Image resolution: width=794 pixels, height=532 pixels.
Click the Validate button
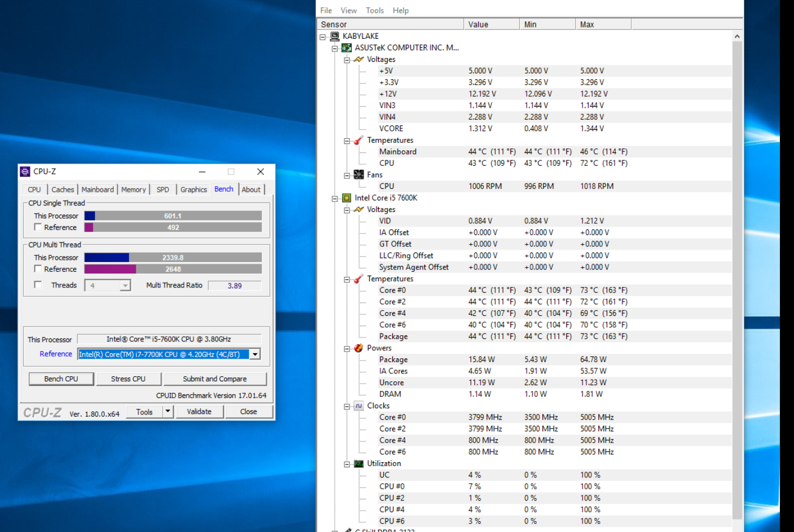(x=199, y=412)
